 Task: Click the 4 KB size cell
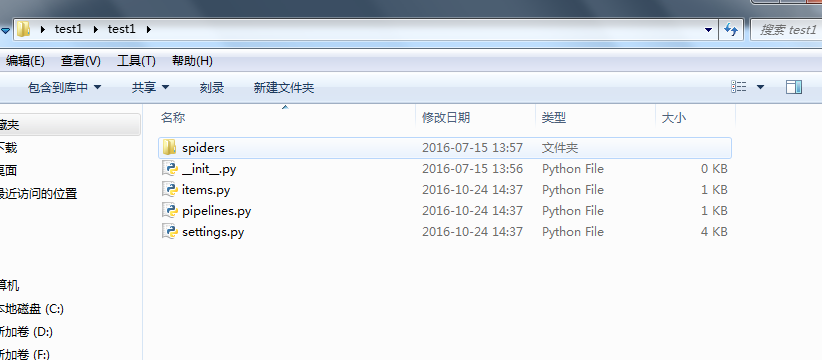point(714,232)
